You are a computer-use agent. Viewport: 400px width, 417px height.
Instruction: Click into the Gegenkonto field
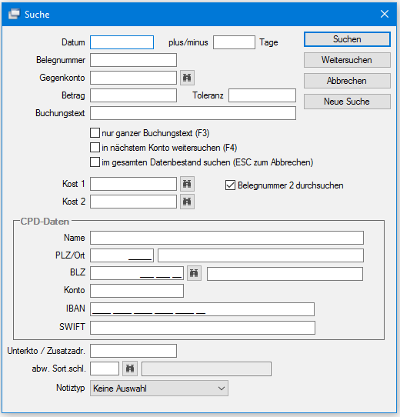tap(133, 78)
